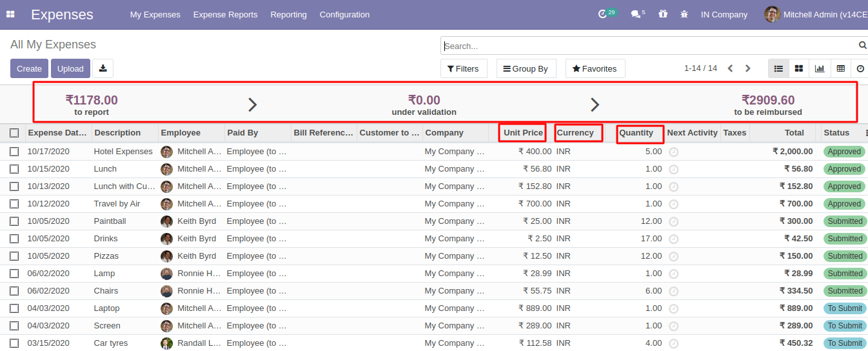The image size is (868, 351).
Task: Open the Expense Reports menu
Action: 225,14
